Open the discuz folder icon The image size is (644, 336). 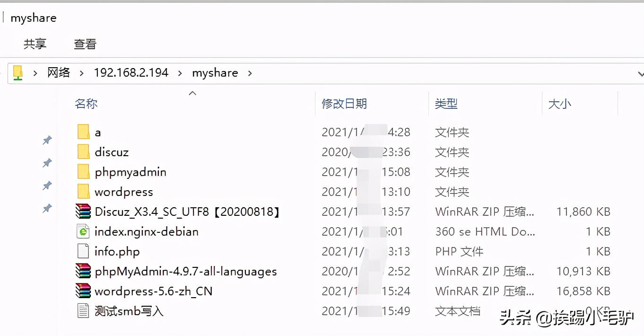coord(84,152)
